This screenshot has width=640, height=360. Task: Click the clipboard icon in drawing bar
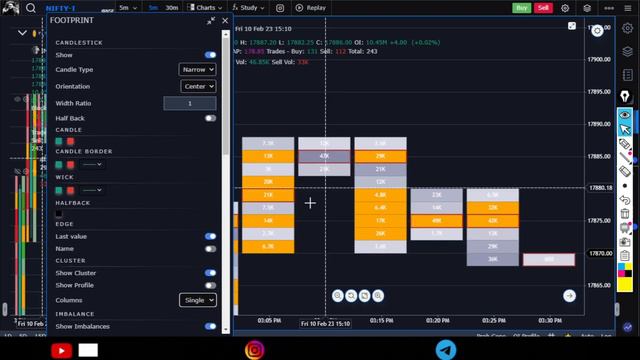coord(625,256)
